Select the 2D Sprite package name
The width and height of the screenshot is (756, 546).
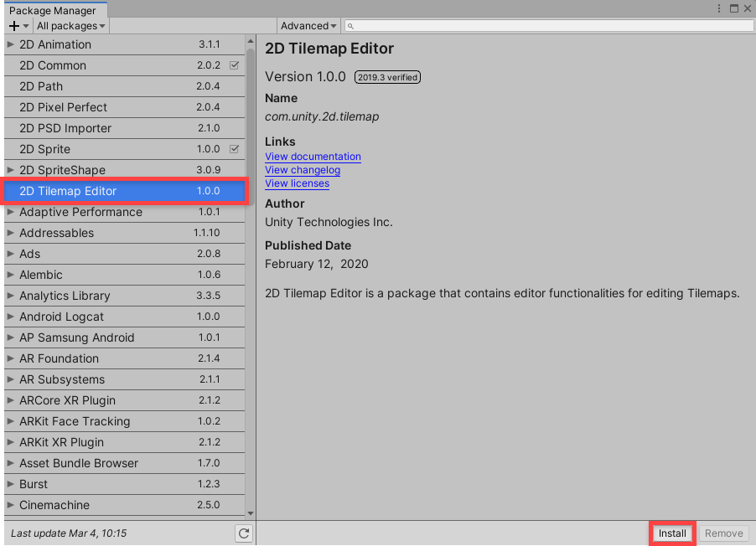44,149
